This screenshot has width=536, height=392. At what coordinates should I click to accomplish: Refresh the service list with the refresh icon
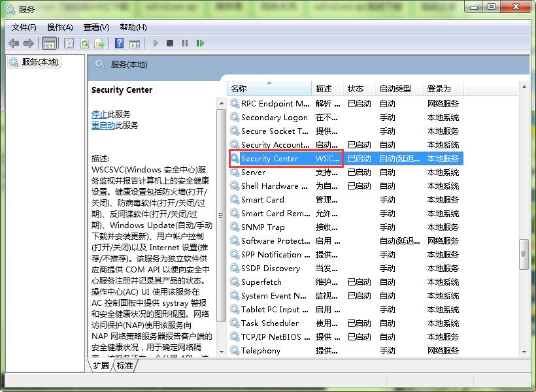(x=85, y=43)
